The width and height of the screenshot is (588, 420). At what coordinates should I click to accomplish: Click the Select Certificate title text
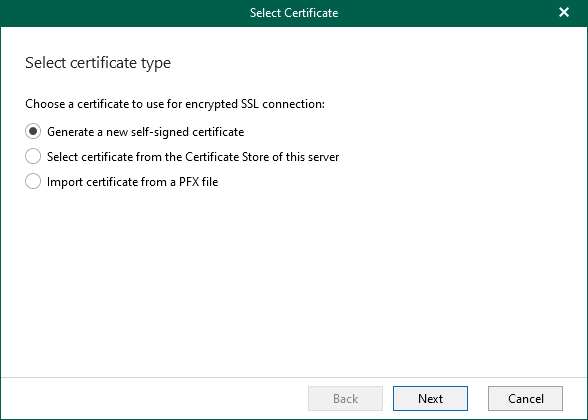coord(294,13)
